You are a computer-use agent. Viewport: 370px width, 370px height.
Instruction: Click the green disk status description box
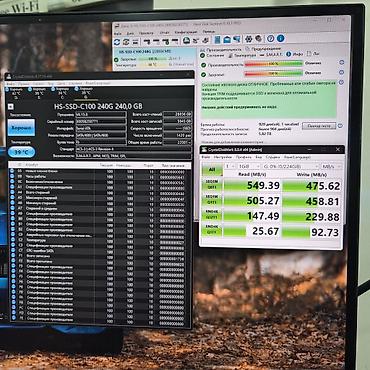point(269,99)
